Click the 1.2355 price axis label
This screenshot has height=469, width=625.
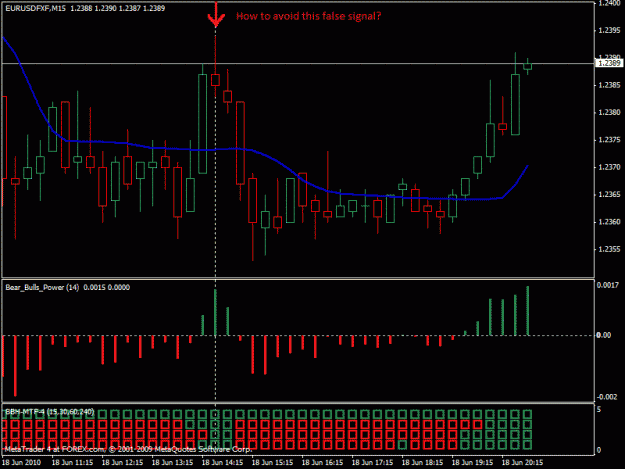609,249
